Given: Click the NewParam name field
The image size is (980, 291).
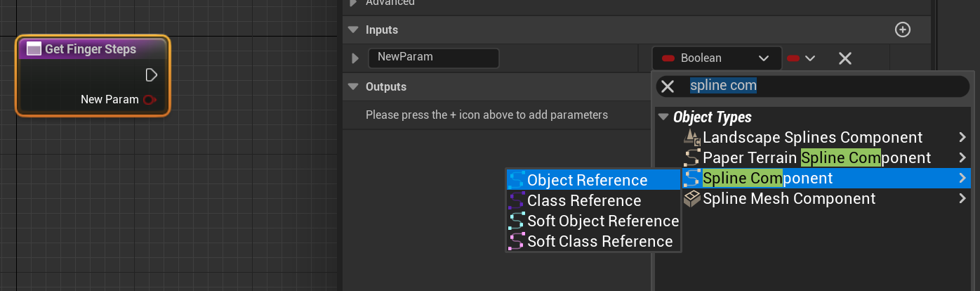Looking at the screenshot, I should pyautogui.click(x=433, y=58).
